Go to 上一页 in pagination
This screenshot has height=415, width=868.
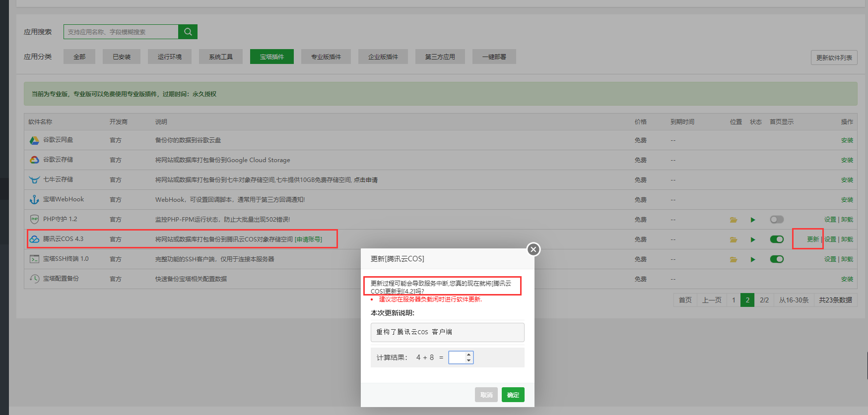[712, 300]
